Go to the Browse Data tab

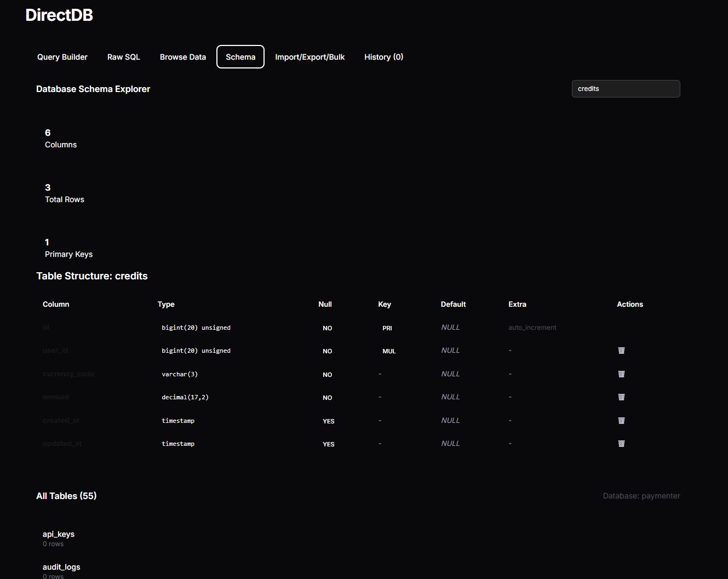[183, 57]
